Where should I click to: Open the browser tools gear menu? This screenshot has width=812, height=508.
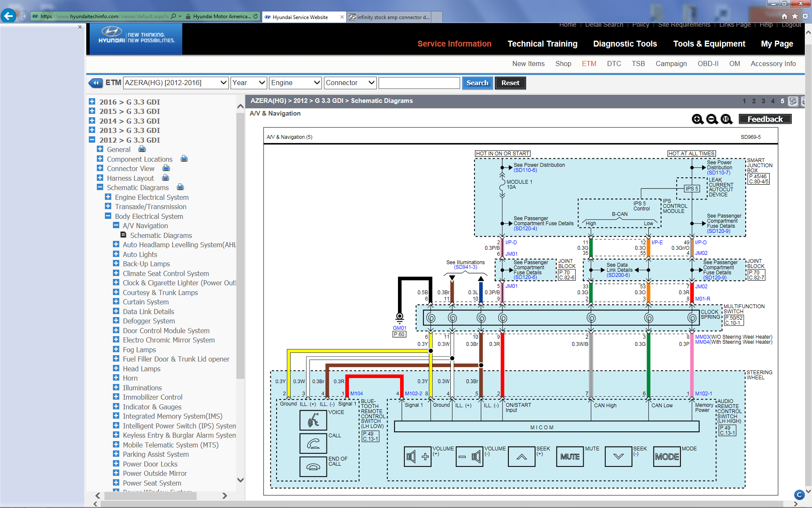coord(805,16)
